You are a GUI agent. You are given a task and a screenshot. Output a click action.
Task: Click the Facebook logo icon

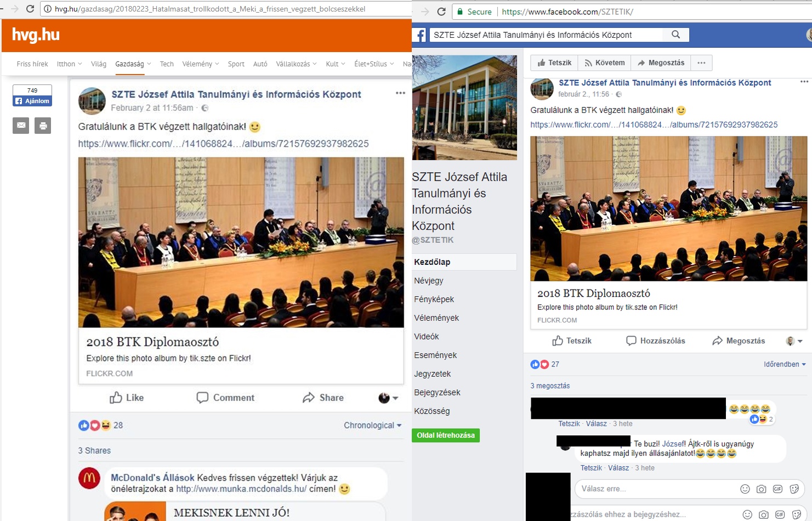click(419, 36)
